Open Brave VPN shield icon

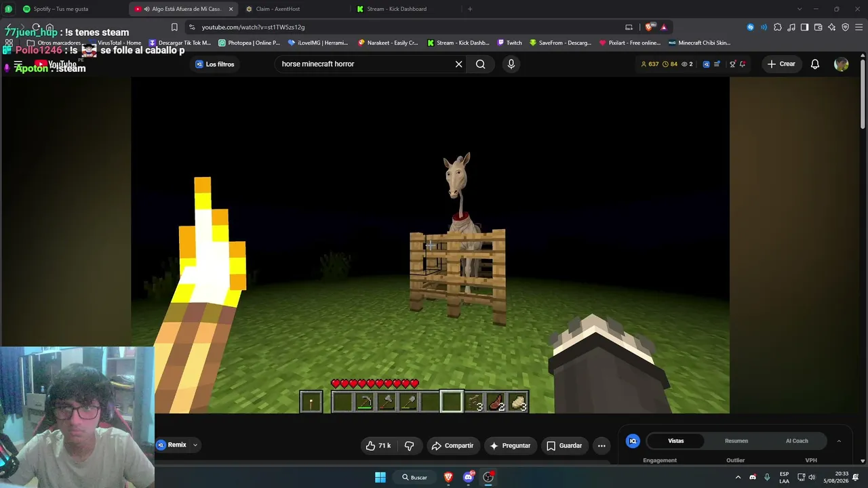click(x=845, y=27)
